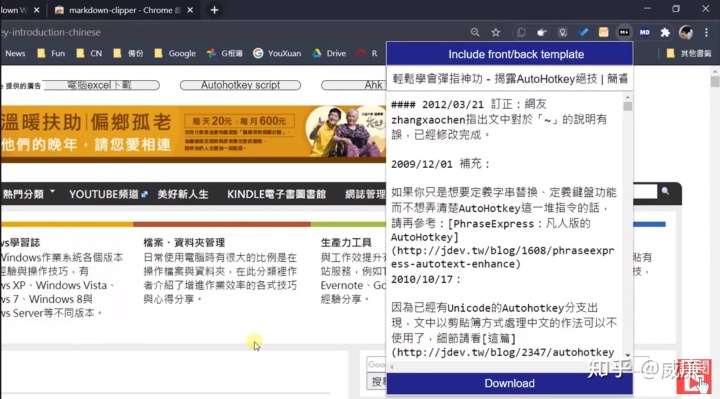The image size is (720, 399).
Task: Click the page vertical scrollbar thumb
Action: (x=714, y=82)
